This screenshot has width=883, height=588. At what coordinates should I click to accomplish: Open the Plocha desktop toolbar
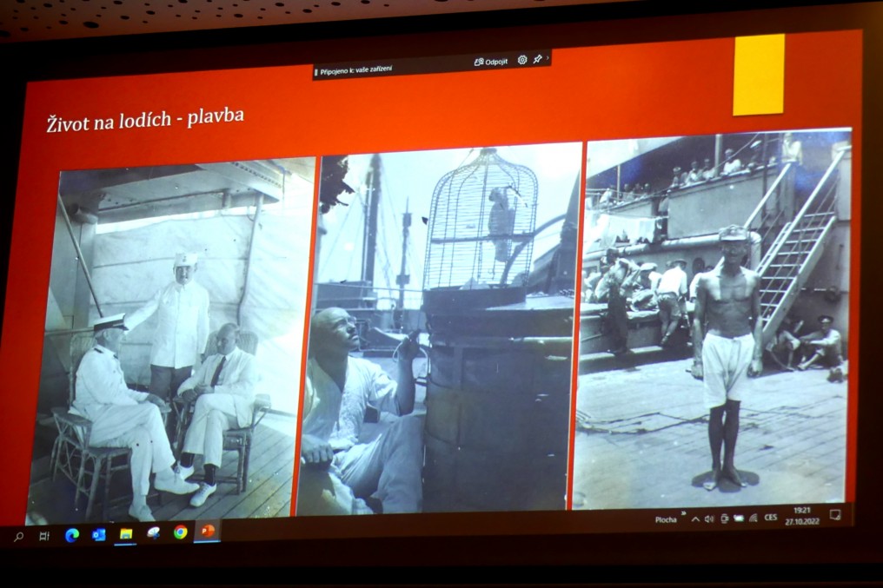coord(666,520)
